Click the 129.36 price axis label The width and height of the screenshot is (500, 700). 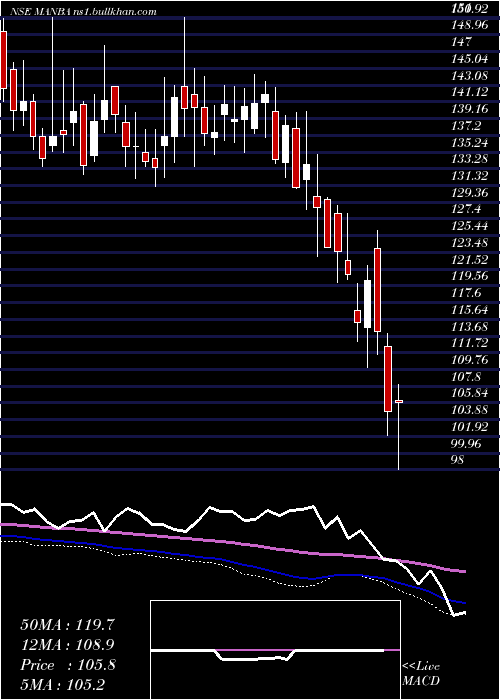click(x=470, y=192)
